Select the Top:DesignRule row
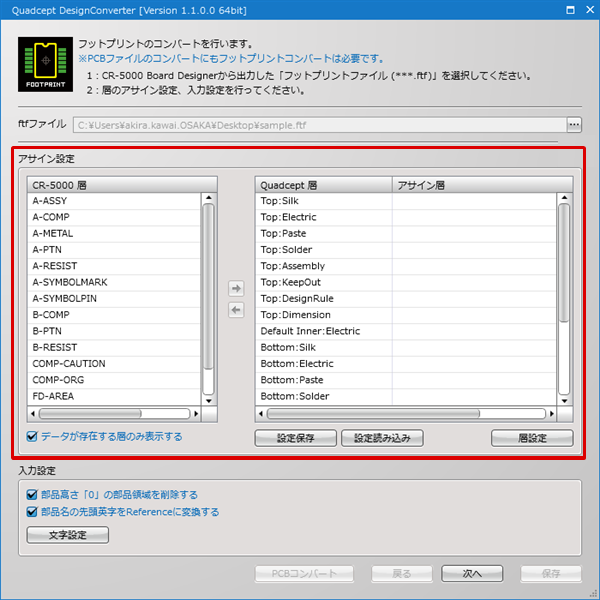Viewport: 600px width, 600px height. (406, 298)
